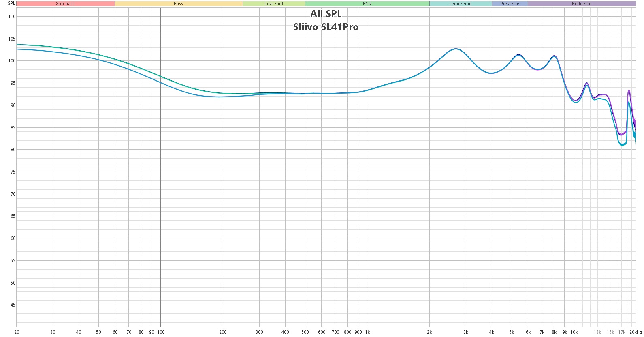Click the "Brilliance" band label
The image size is (644, 337).
point(582,4)
